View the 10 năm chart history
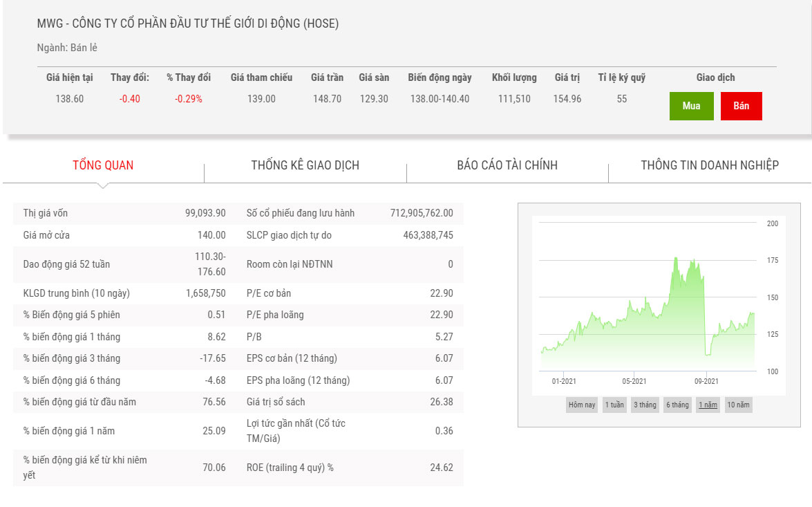 (x=738, y=405)
